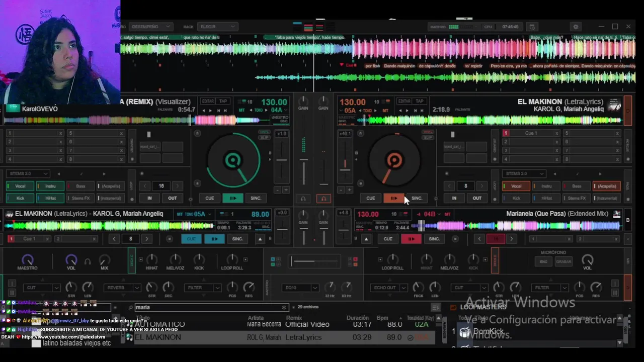Open STEMS 2.0 dropdown on left deck

coord(28,173)
